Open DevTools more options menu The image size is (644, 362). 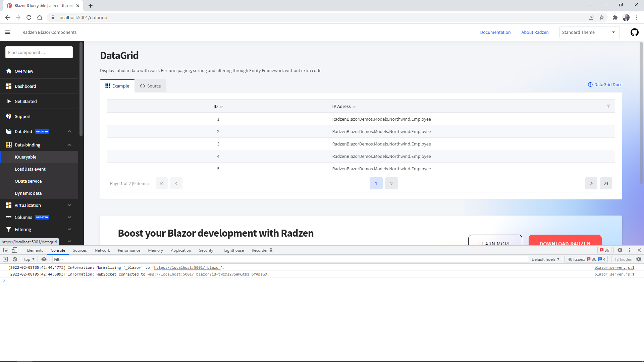tap(629, 250)
